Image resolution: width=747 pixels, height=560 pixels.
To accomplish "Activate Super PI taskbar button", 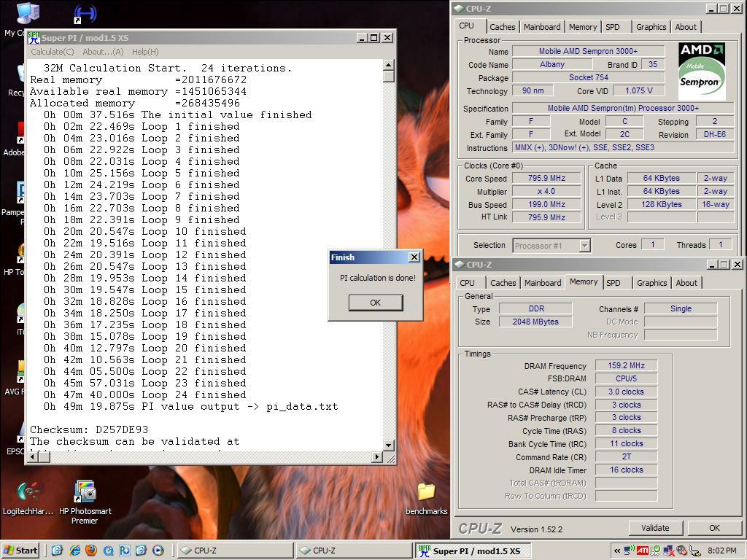I will click(x=473, y=551).
